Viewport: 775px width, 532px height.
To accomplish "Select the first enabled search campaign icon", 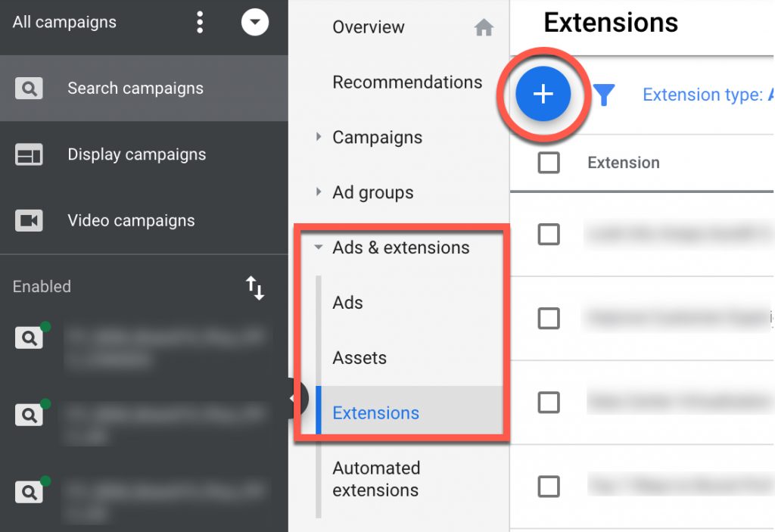I will tap(29, 338).
